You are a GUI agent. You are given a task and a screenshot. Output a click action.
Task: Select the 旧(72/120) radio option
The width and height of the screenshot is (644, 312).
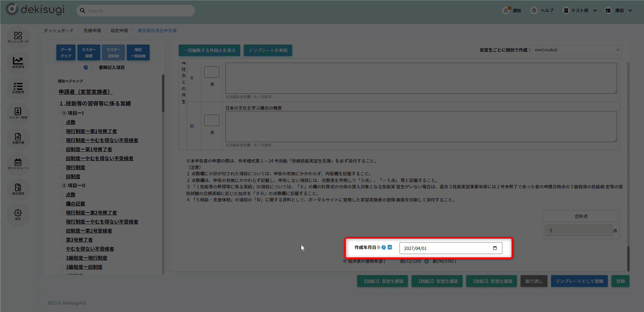pyautogui.click(x=394, y=261)
